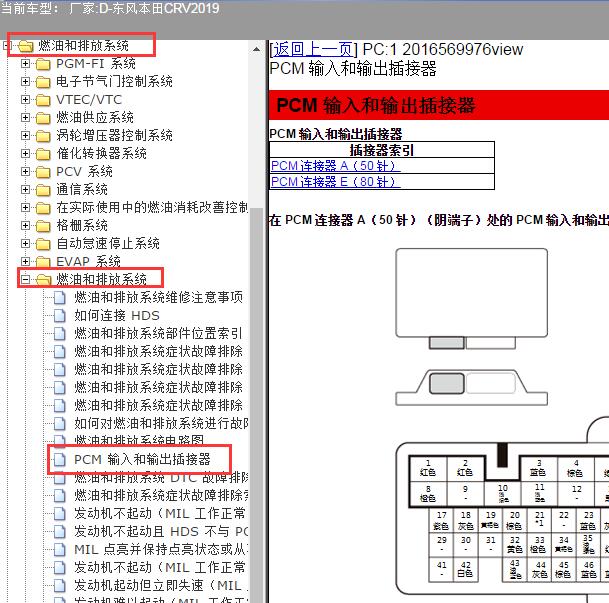Image resolution: width=609 pixels, height=603 pixels.
Task: Click the VTEC/VTC folder icon
Action: 43,100
